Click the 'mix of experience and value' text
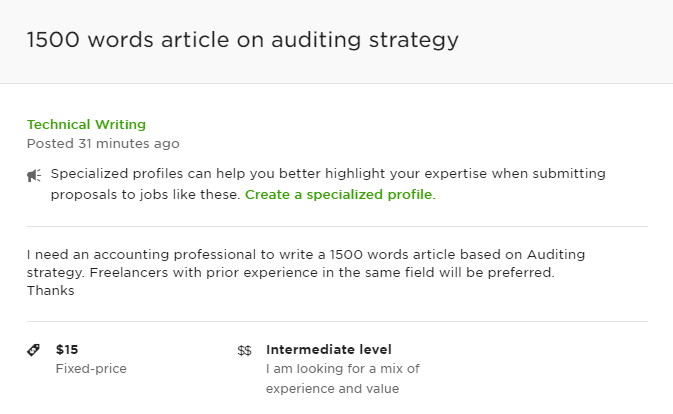The image size is (673, 414). [343, 379]
